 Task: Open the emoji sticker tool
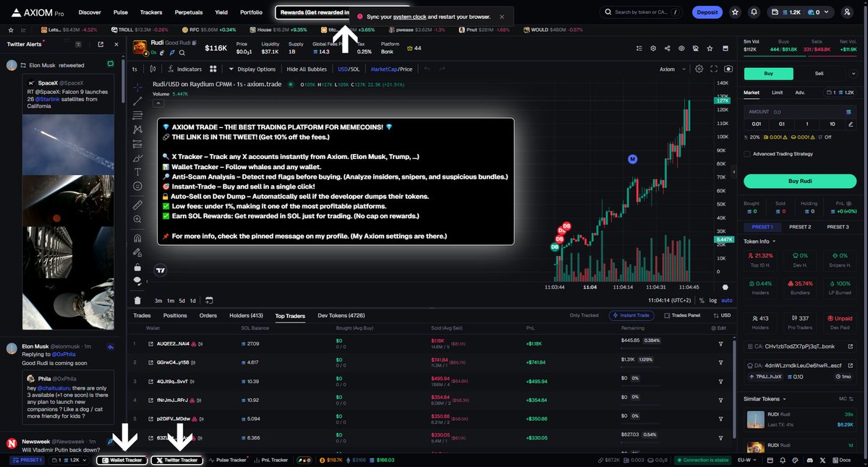tap(137, 186)
